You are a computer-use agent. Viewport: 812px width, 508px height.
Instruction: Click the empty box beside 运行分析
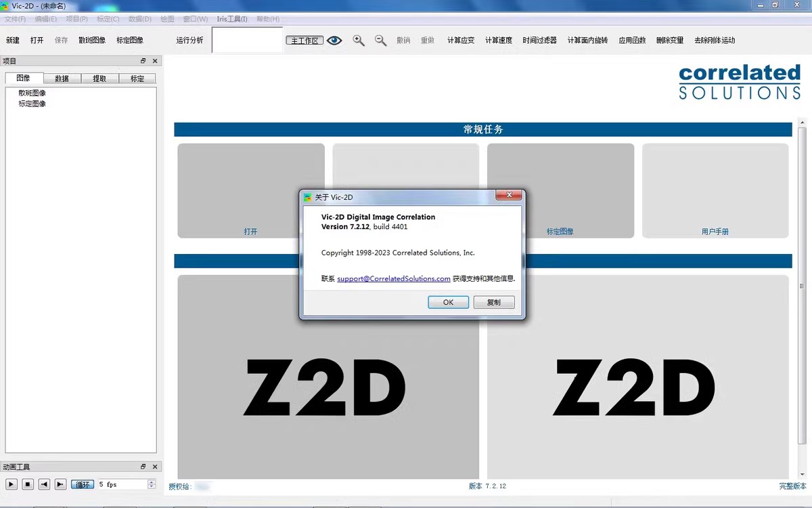coord(247,40)
